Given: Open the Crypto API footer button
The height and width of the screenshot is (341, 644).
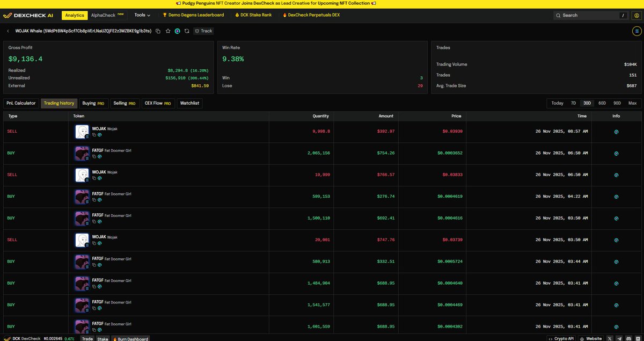Looking at the screenshot, I should click(x=561, y=339).
